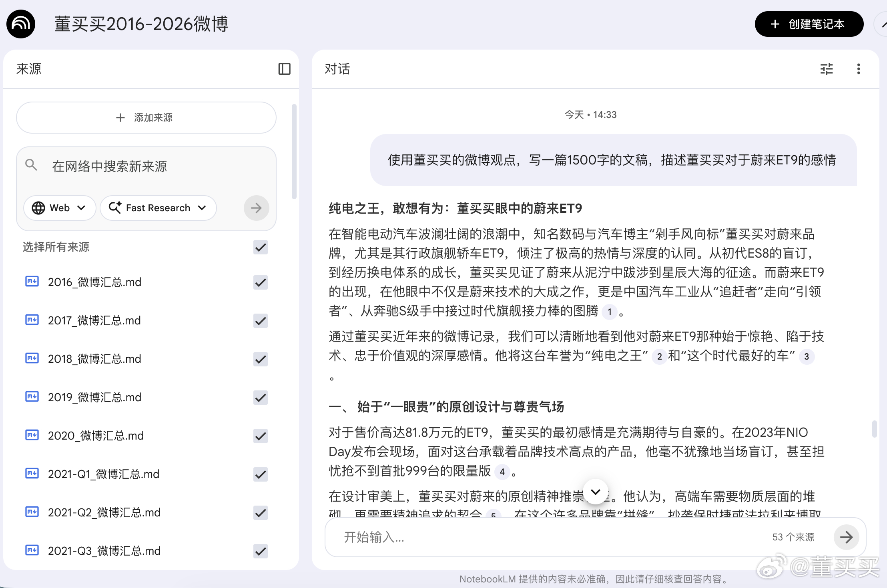Open chat configuration sliders icon
Image resolution: width=887 pixels, height=588 pixels.
tap(826, 69)
